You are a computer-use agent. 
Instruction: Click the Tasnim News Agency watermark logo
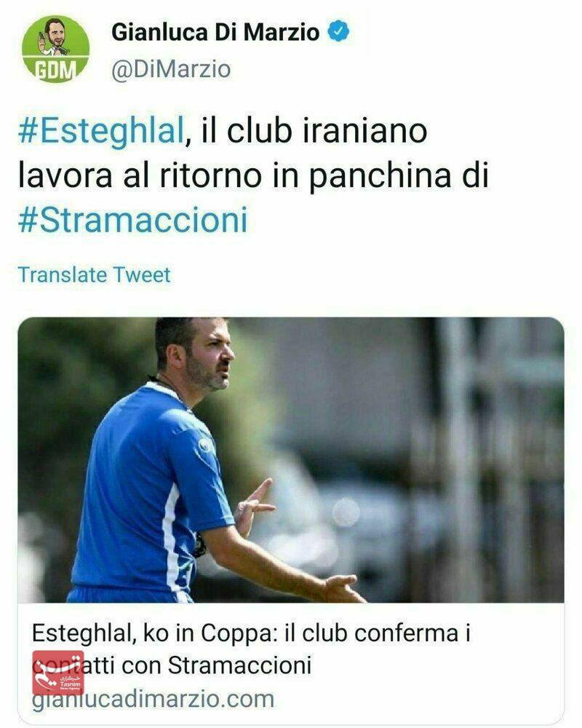pyautogui.click(x=58, y=672)
